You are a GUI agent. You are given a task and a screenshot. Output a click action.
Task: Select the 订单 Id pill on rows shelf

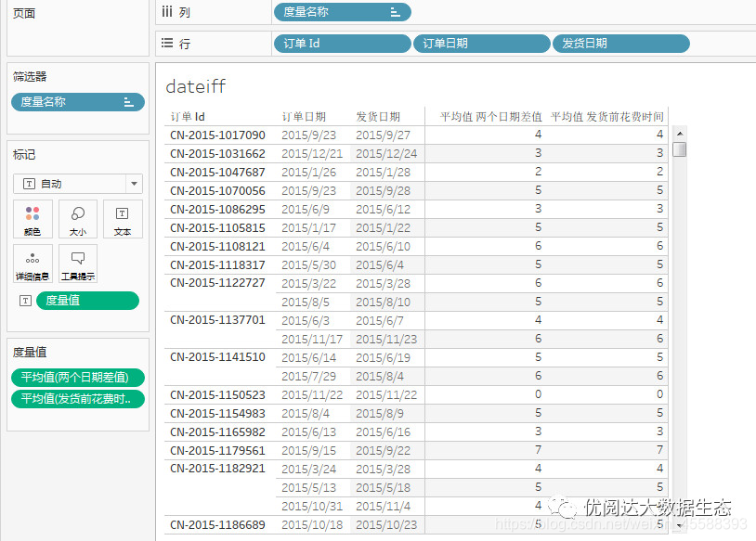[x=343, y=44]
